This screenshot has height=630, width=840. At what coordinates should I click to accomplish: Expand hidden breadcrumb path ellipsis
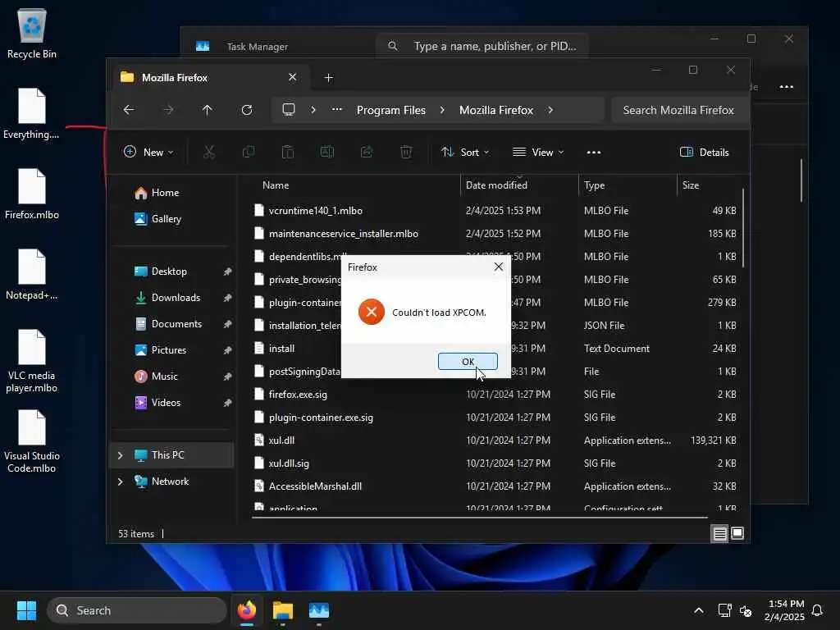[x=337, y=110]
